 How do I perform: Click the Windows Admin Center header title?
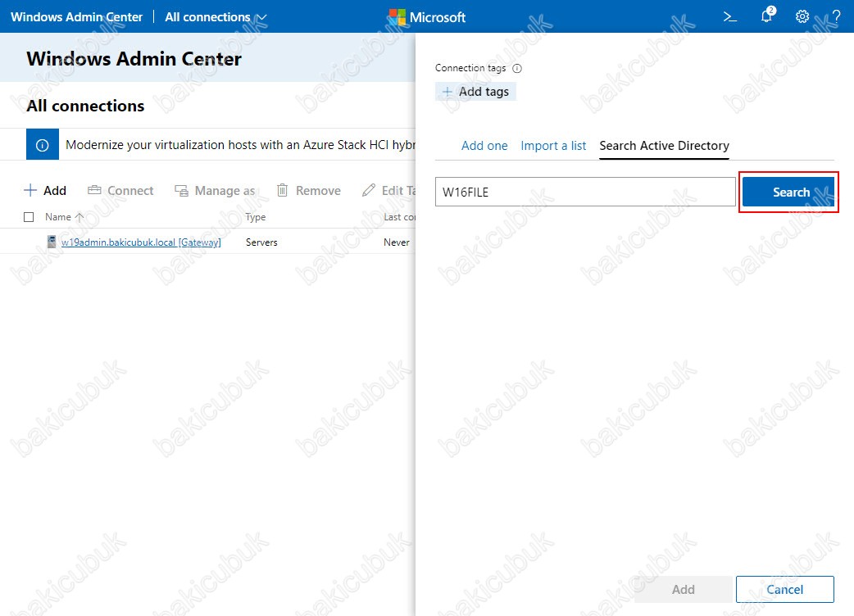tap(76, 17)
